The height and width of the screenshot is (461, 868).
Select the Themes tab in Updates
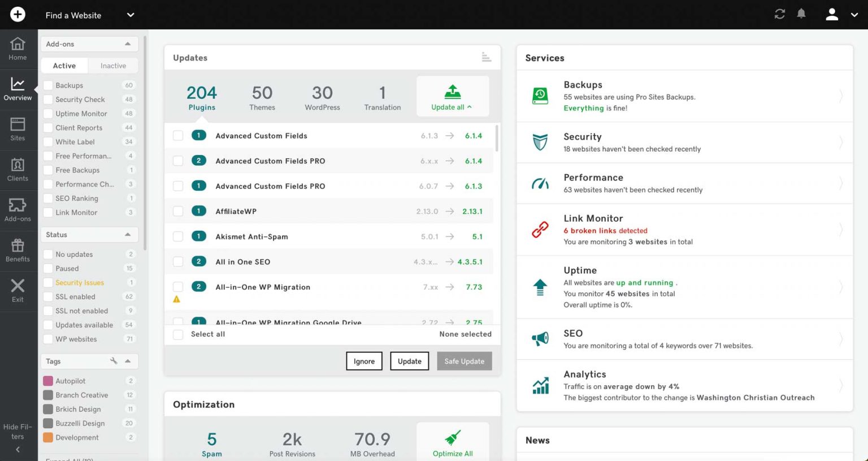262,96
